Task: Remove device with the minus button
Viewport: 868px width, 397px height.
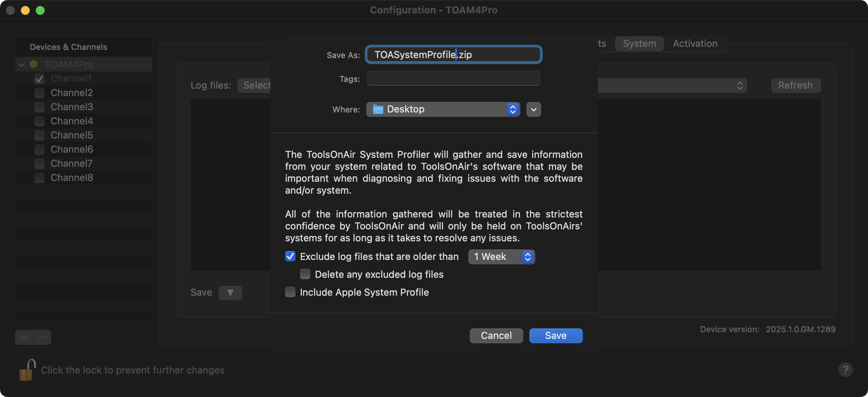Action: [x=42, y=337]
